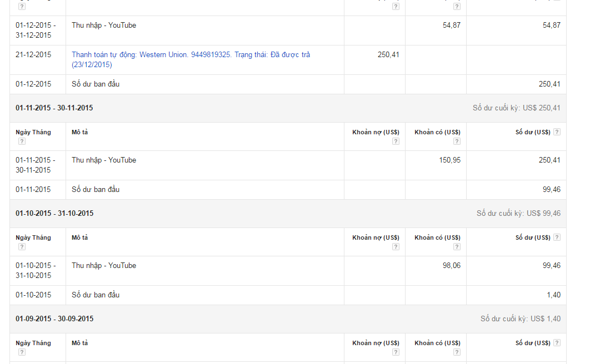Click Số dư ban đầu row dated 01-12-2015

(96, 84)
